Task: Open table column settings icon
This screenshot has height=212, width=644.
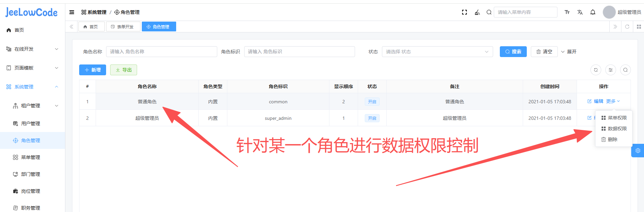Action: click(611, 70)
